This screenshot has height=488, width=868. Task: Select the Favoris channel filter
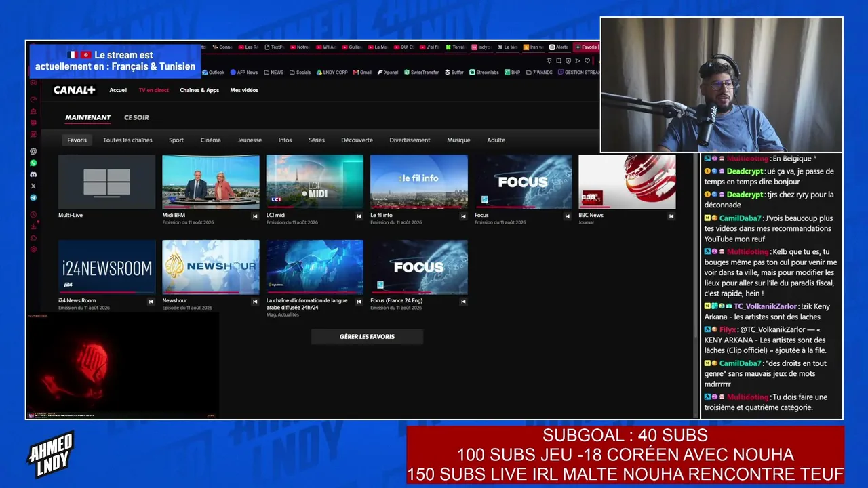(77, 140)
